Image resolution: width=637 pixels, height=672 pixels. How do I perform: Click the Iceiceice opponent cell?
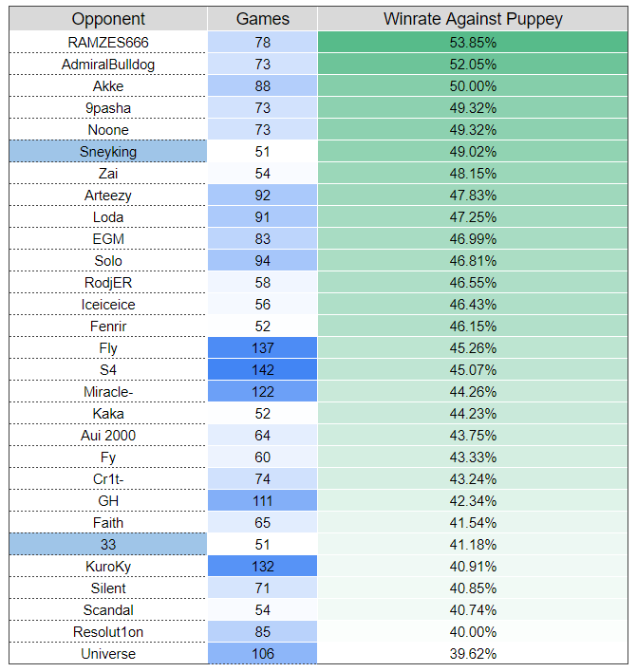[108, 305]
